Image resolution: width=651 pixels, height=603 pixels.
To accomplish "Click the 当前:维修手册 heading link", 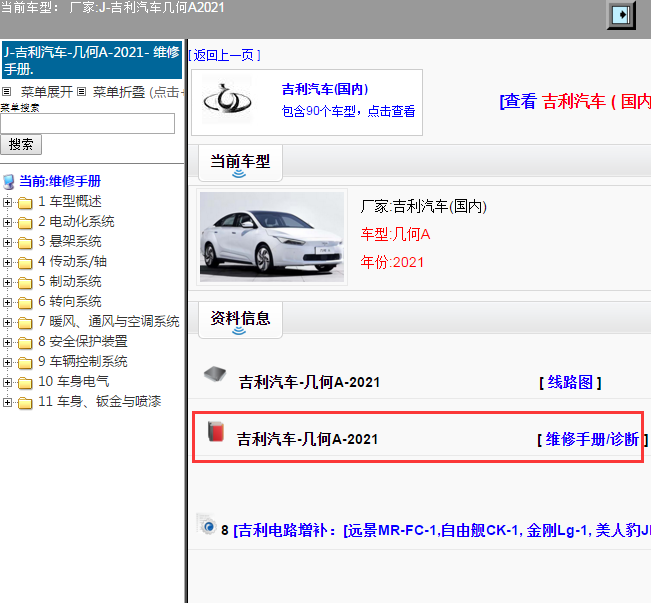I will click(60, 181).
